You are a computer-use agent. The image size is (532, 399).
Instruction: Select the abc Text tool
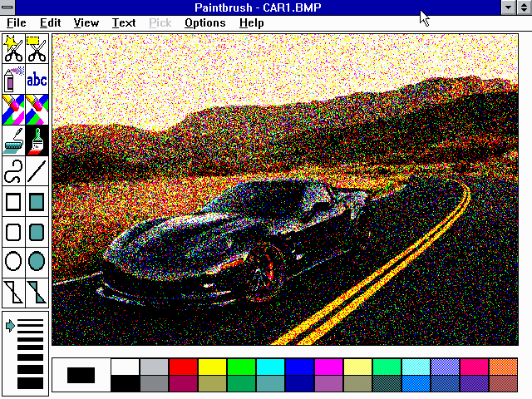pos(37,80)
